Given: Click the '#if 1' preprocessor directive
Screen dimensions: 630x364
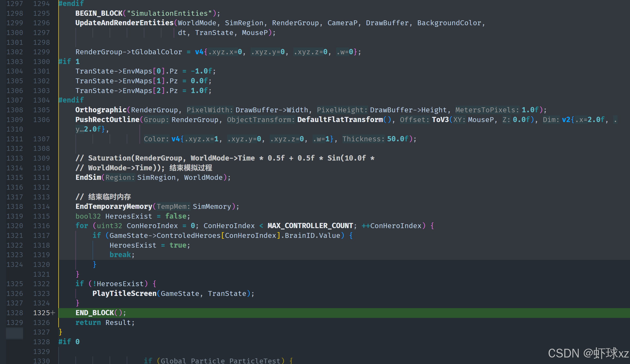Looking at the screenshot, I should pyautogui.click(x=69, y=62).
